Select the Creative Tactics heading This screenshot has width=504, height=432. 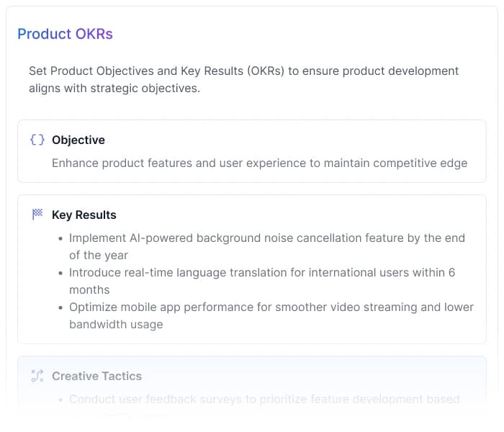[x=96, y=376]
